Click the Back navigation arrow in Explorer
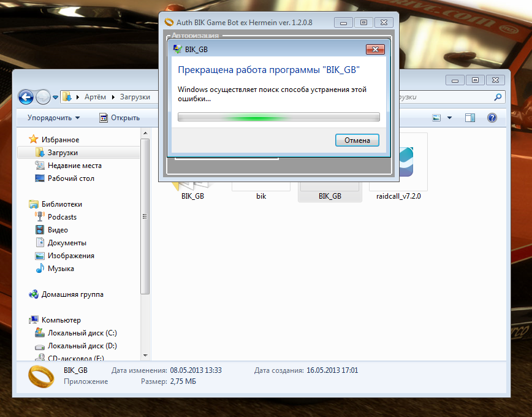532x417 pixels. pos(26,97)
